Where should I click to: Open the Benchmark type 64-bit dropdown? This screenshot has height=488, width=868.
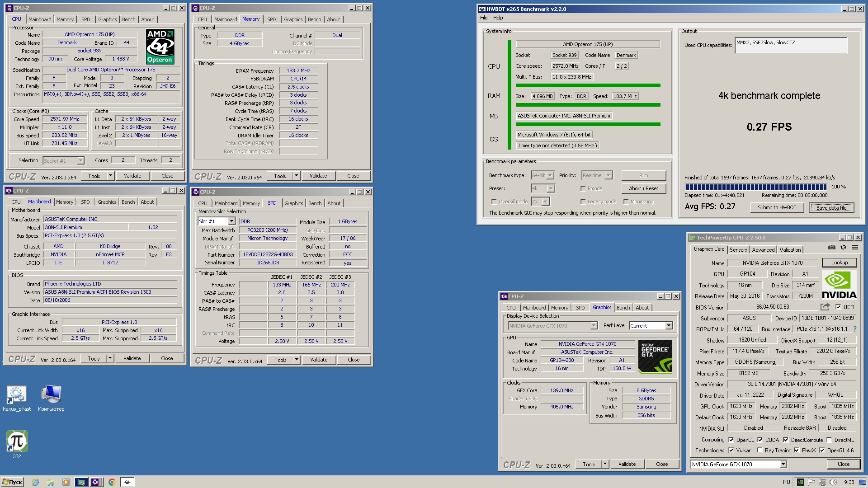(550, 175)
